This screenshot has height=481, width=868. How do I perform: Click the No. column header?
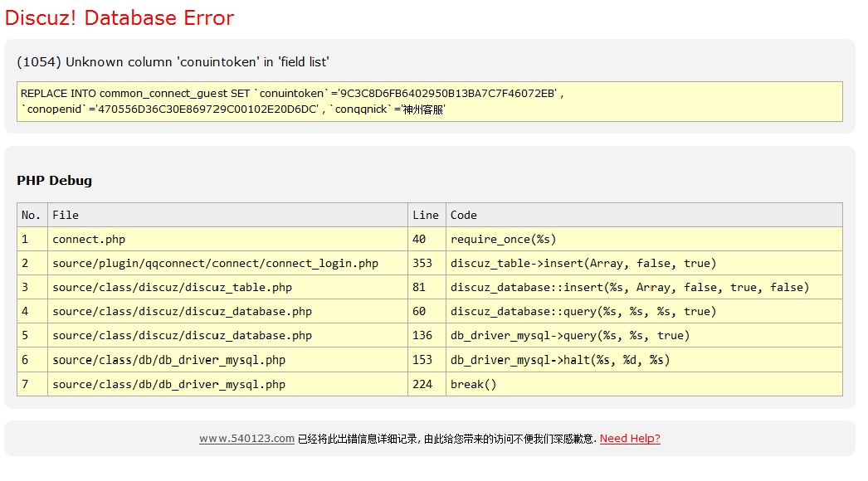coord(32,215)
